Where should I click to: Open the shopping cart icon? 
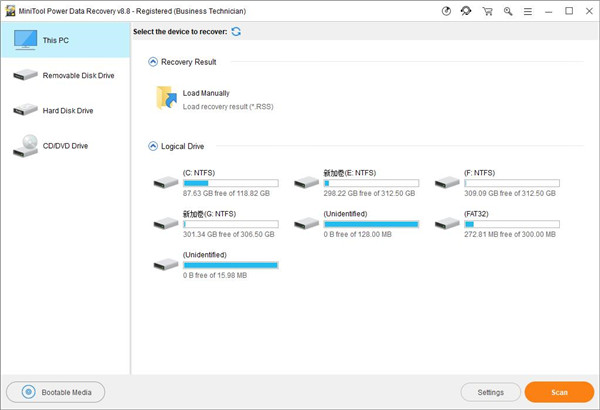pos(488,11)
